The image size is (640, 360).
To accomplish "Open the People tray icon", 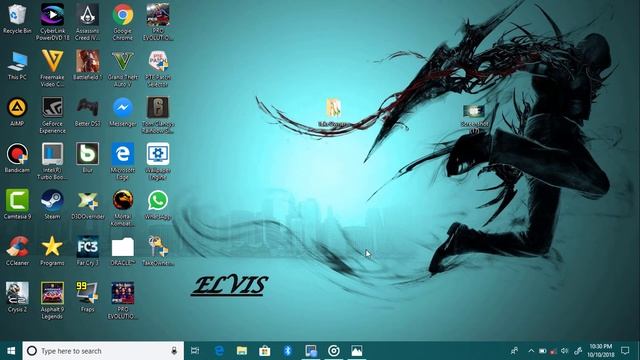I will point(514,351).
